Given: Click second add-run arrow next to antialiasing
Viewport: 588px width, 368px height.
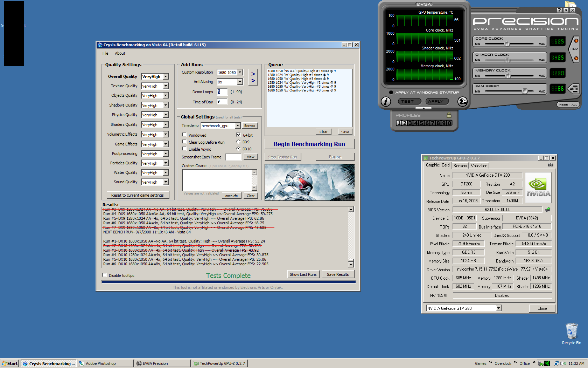Looking at the screenshot, I should pyautogui.click(x=253, y=81).
